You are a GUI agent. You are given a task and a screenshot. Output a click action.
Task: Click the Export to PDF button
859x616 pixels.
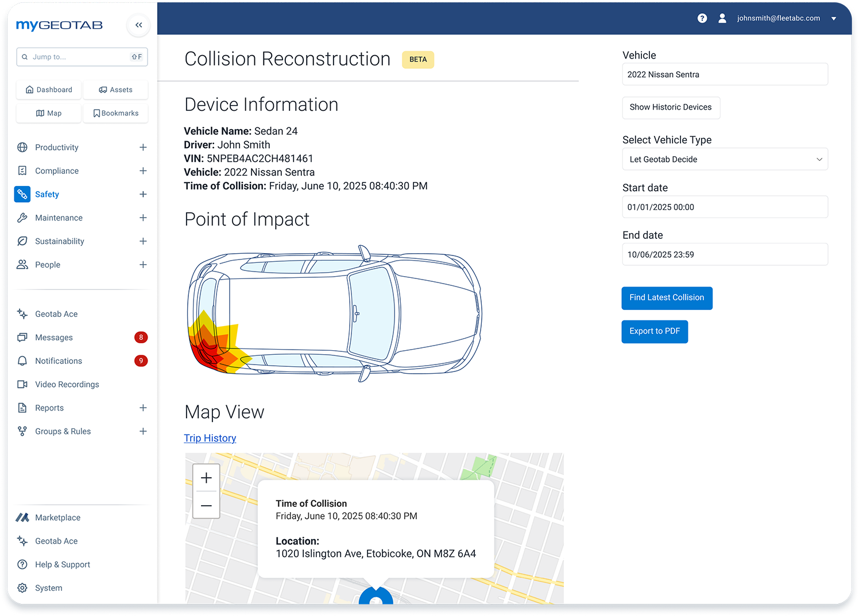click(654, 331)
